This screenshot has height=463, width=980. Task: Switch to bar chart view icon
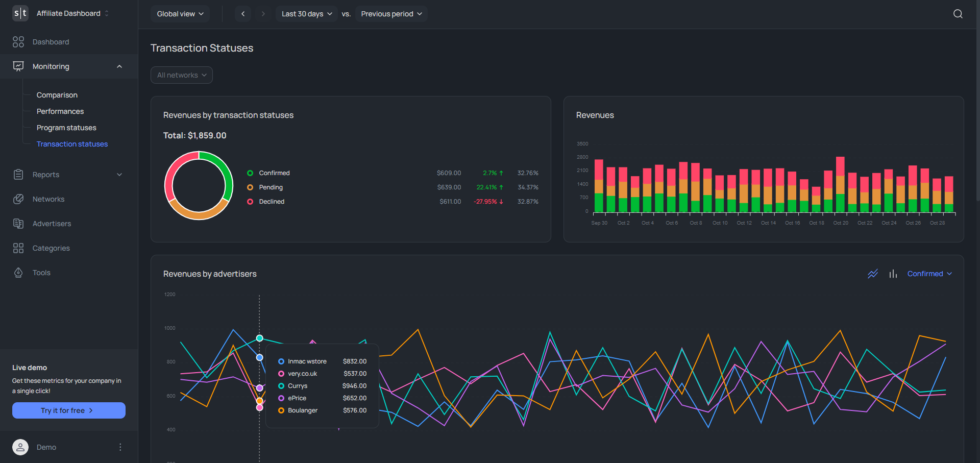point(893,274)
